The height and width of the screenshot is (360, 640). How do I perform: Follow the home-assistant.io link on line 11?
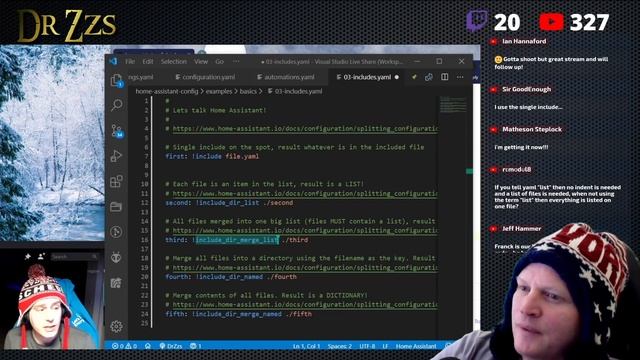click(x=305, y=193)
